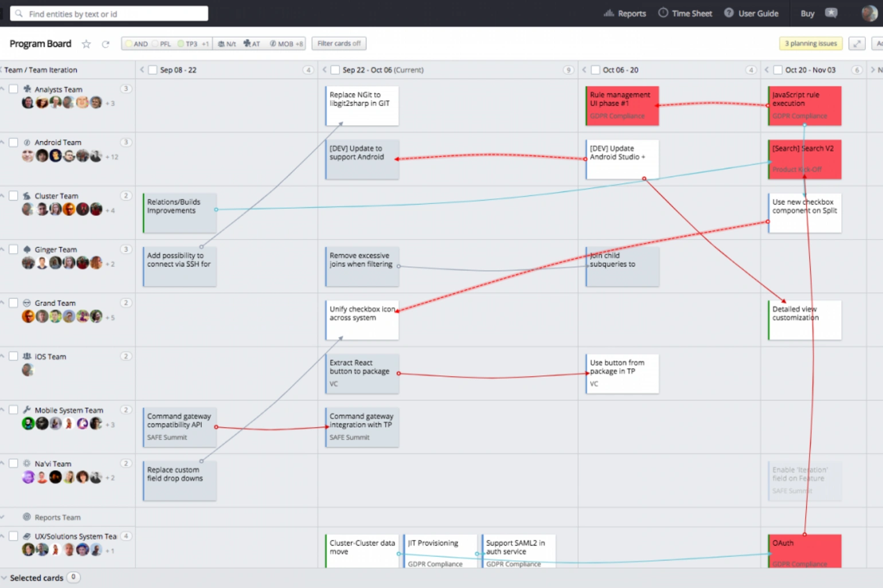
Task: Collapse the Sep 22 - Oct 06 column
Action: [325, 70]
